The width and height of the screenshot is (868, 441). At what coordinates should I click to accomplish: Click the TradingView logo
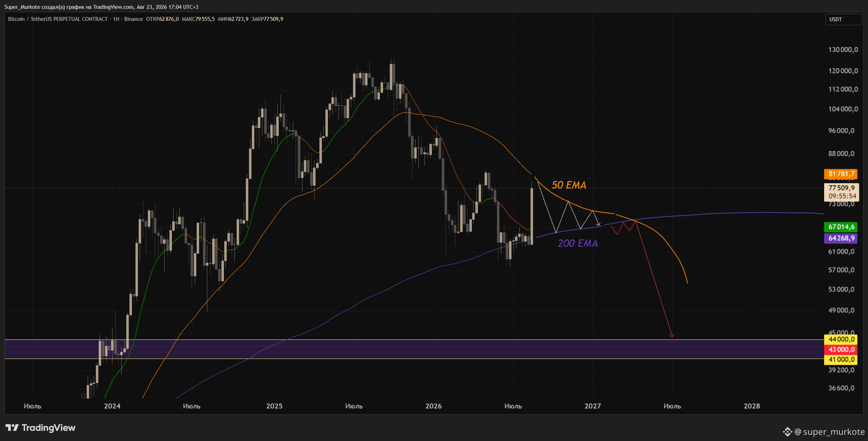(x=40, y=428)
